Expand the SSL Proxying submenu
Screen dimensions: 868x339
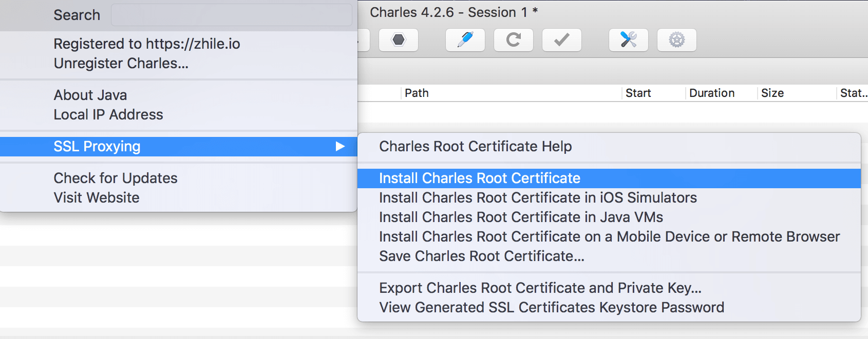coord(179,147)
